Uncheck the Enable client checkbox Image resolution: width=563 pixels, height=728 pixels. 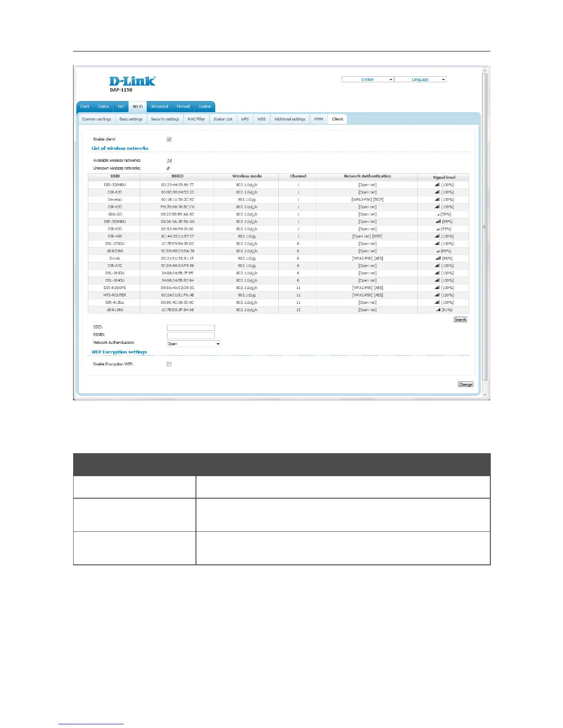pyautogui.click(x=169, y=139)
